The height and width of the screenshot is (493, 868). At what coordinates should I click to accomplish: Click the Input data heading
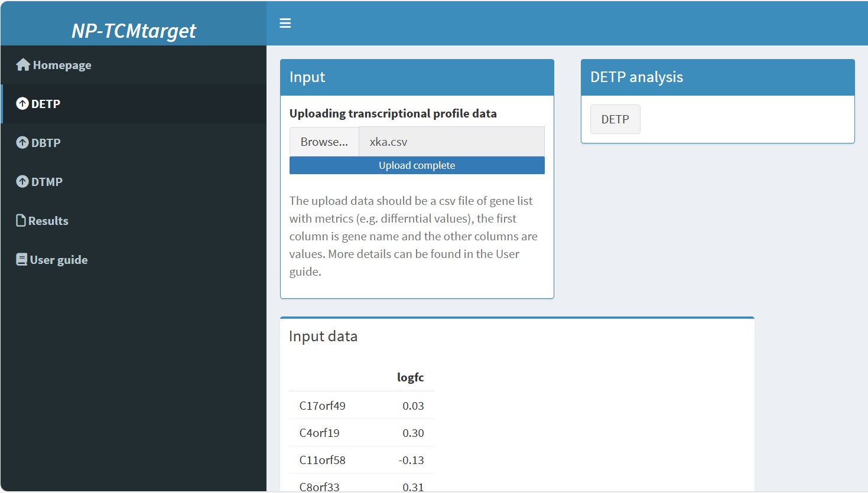tap(323, 336)
